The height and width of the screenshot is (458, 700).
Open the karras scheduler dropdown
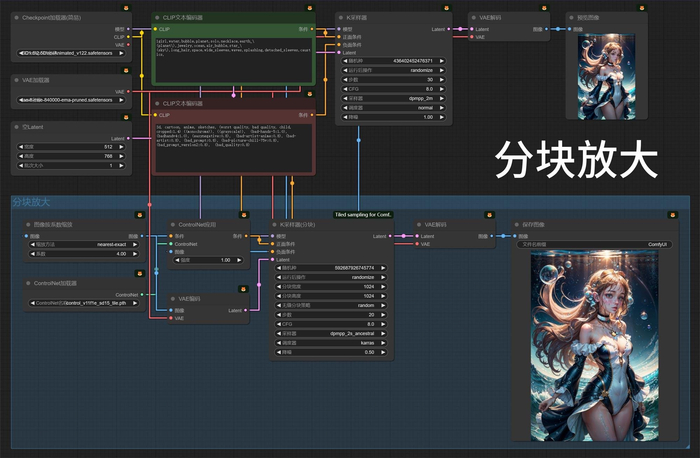pyautogui.click(x=331, y=343)
